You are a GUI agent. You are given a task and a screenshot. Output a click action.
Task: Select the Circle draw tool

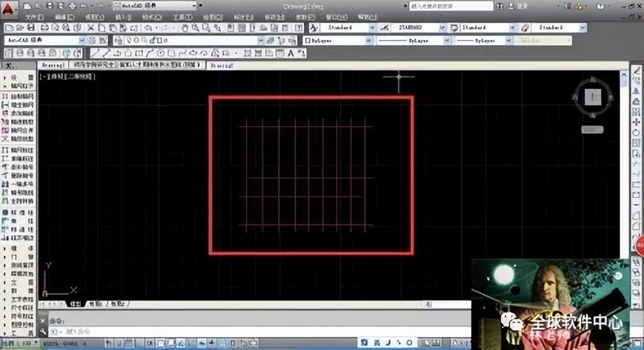tap(160, 53)
